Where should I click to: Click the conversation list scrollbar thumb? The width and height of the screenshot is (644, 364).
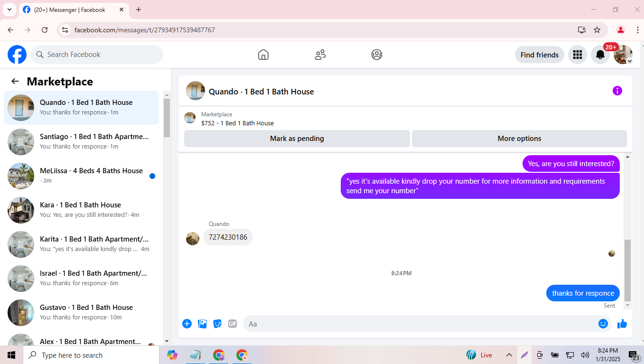167,118
